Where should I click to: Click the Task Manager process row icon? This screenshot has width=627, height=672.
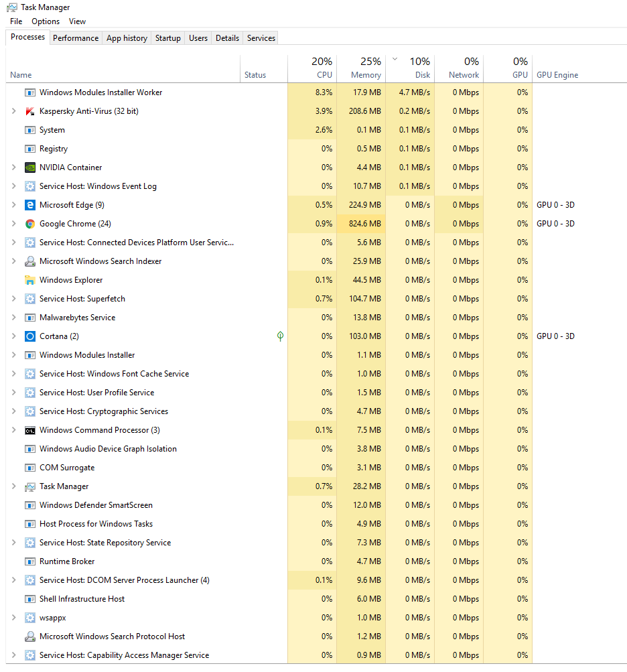pyautogui.click(x=30, y=486)
